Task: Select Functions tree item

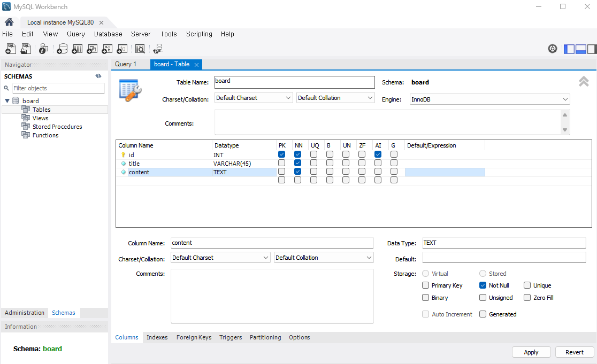Action: pos(45,135)
